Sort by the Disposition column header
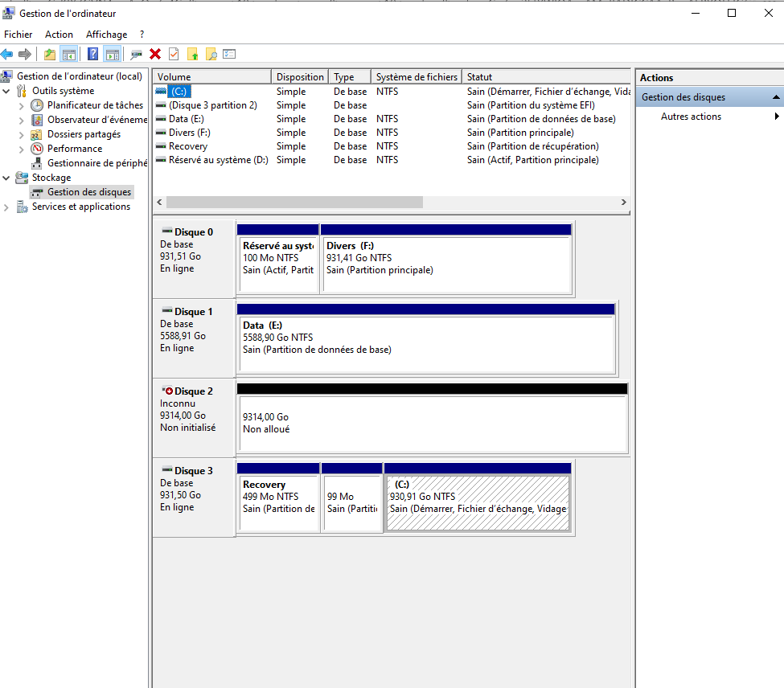The width and height of the screenshot is (784, 688). tap(300, 77)
